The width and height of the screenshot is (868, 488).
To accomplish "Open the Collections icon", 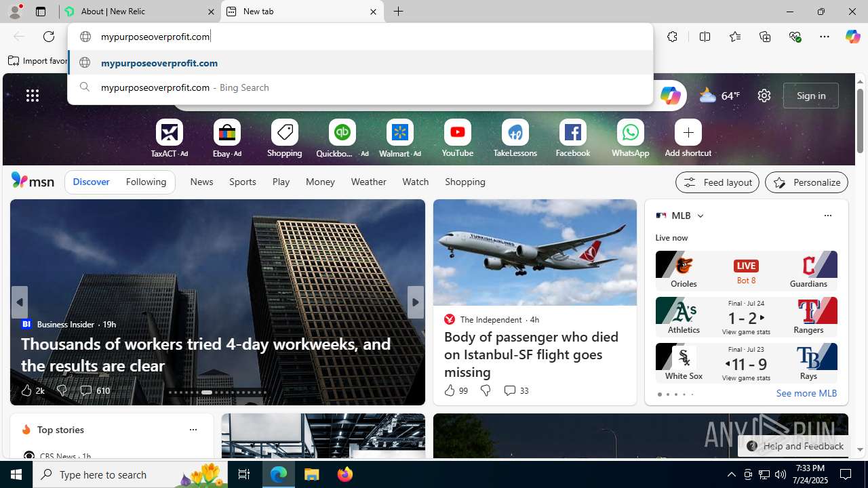I will tap(765, 37).
